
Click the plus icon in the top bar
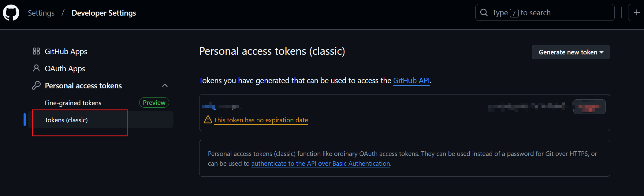(636, 13)
